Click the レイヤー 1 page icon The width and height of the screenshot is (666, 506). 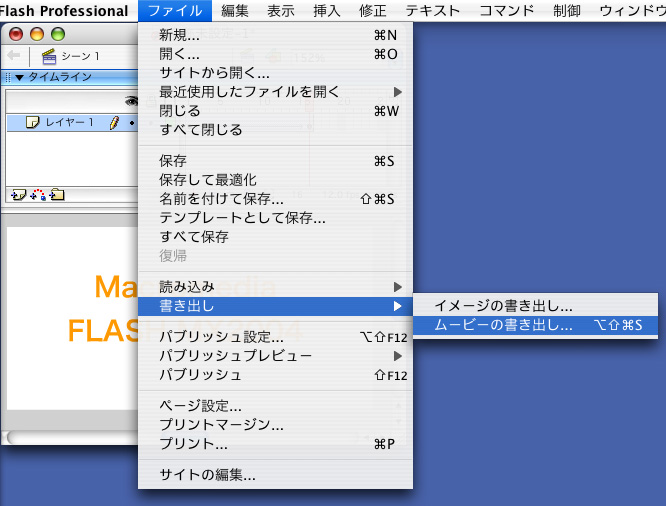pyautogui.click(x=32, y=122)
